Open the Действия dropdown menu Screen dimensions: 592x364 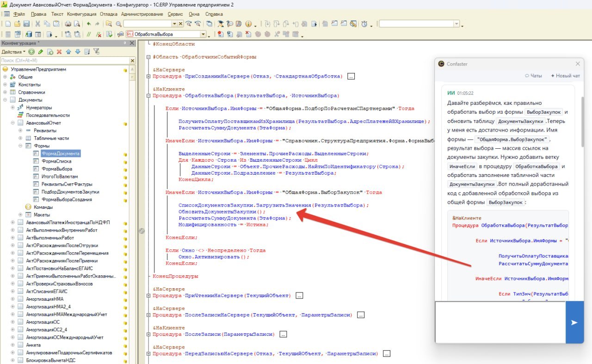[x=13, y=52]
